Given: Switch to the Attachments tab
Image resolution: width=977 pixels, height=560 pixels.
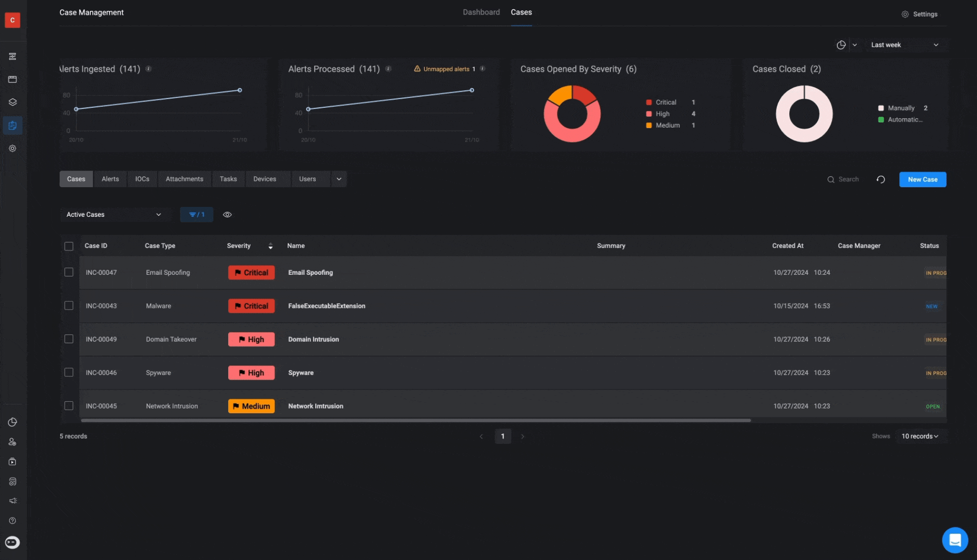Looking at the screenshot, I should (184, 179).
